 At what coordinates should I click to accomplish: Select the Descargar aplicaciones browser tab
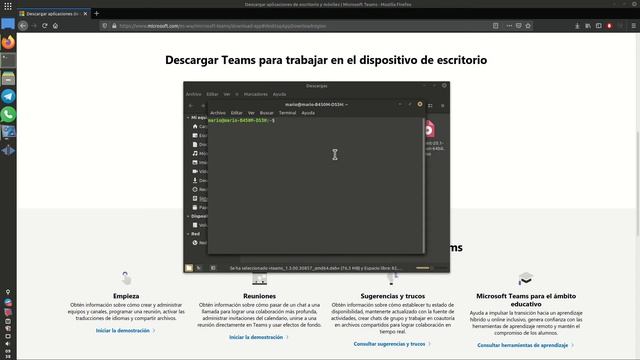click(53, 13)
